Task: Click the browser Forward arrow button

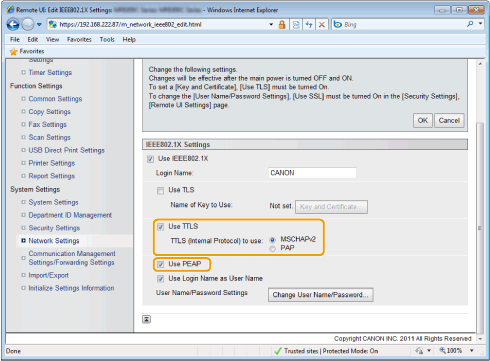Action: coord(28,24)
